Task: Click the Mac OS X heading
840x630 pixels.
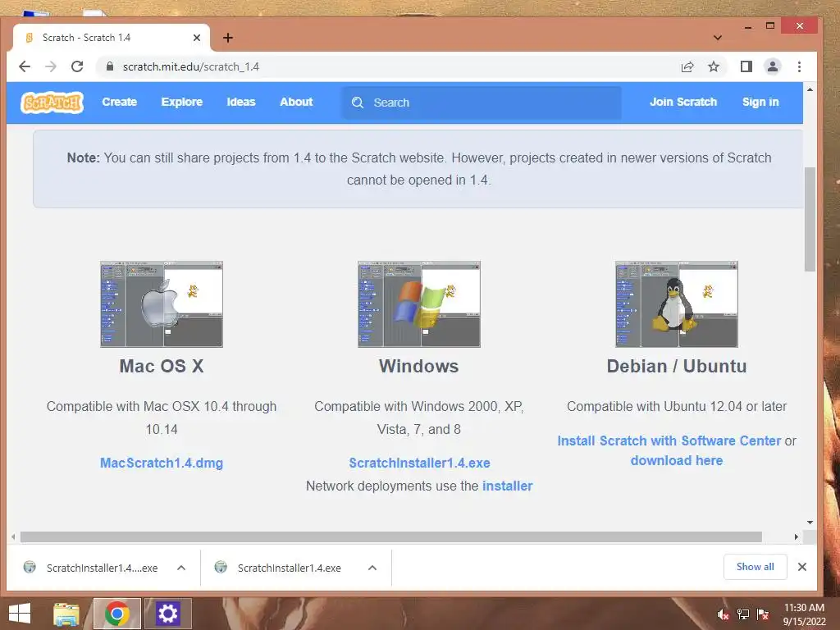Action: (162, 367)
